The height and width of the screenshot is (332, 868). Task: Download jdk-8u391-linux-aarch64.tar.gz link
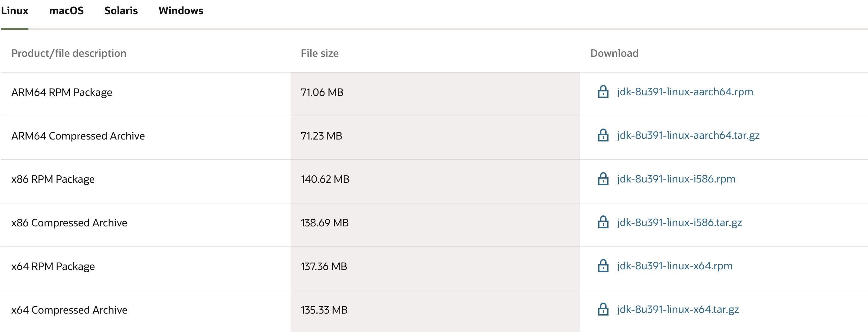coord(688,135)
